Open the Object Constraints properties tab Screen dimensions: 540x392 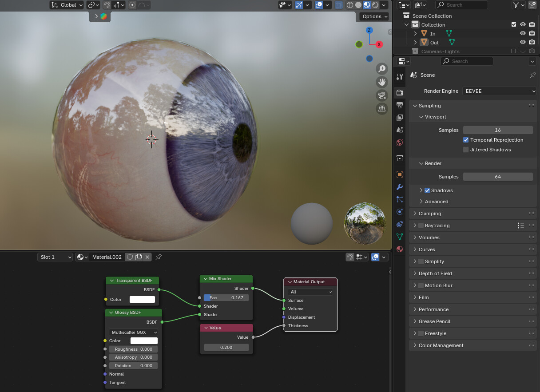400,224
